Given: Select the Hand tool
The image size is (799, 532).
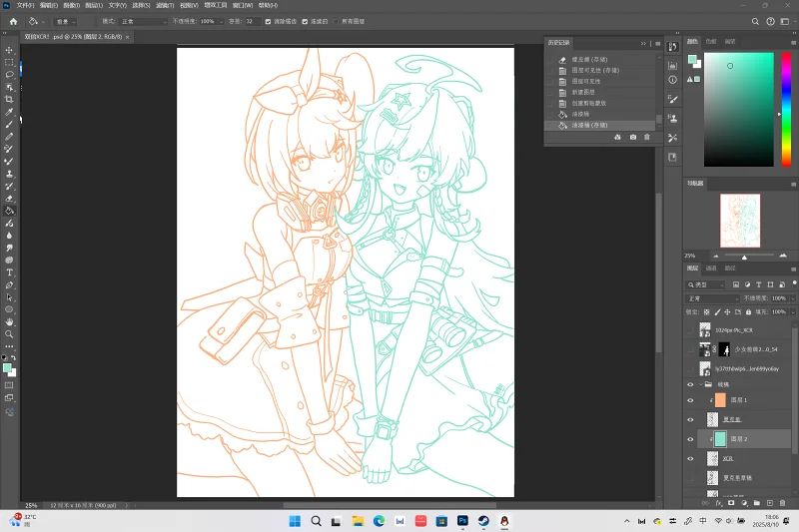Looking at the screenshot, I should [x=9, y=321].
